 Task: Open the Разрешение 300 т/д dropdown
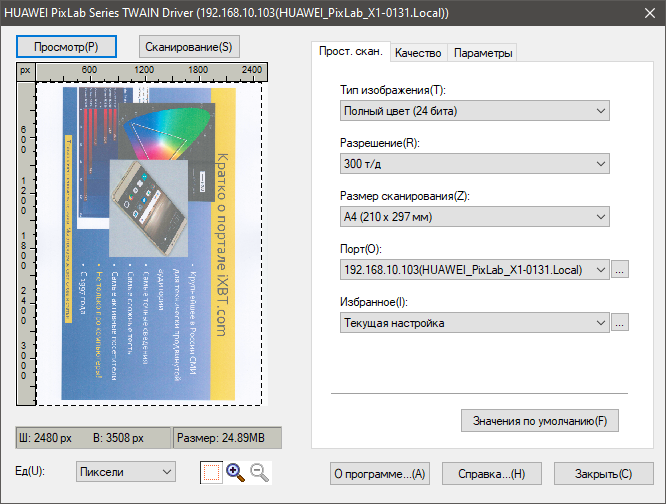click(474, 163)
